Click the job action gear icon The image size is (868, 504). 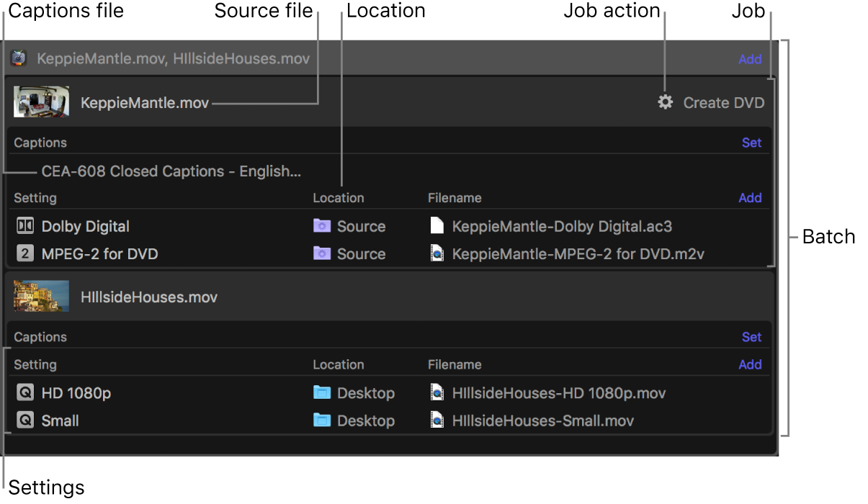click(x=665, y=102)
